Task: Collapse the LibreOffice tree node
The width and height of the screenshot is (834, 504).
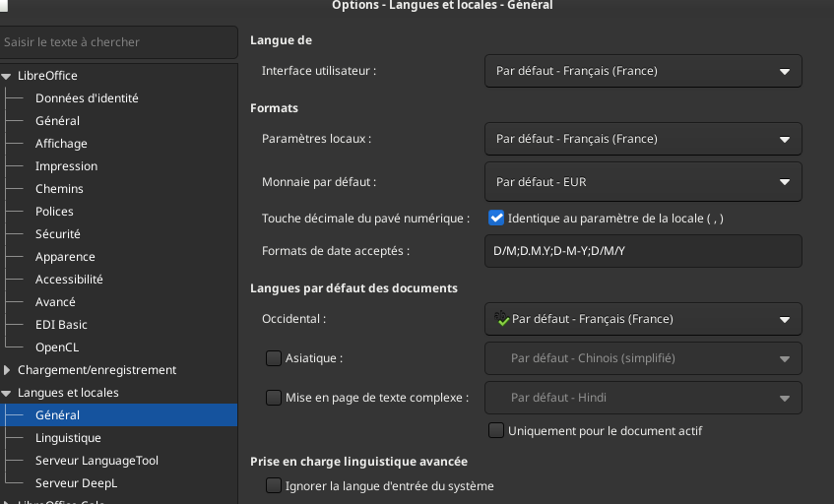Action: pyautogui.click(x=8, y=76)
